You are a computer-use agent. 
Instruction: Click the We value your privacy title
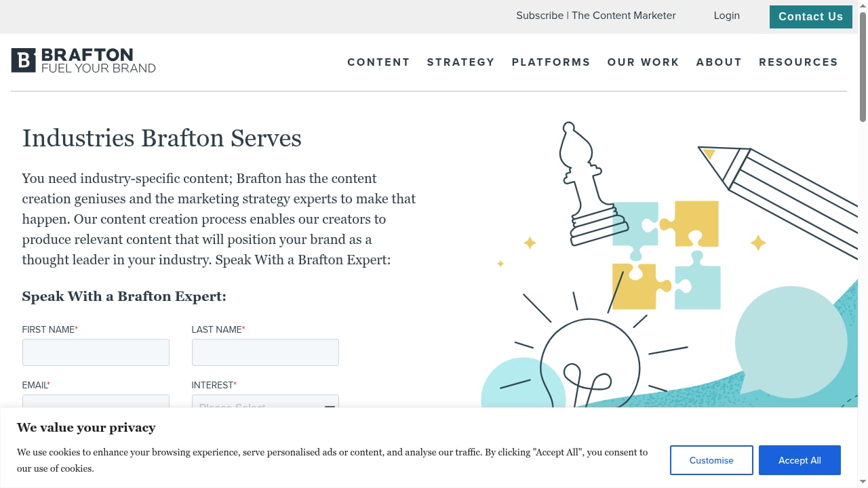[86, 428]
